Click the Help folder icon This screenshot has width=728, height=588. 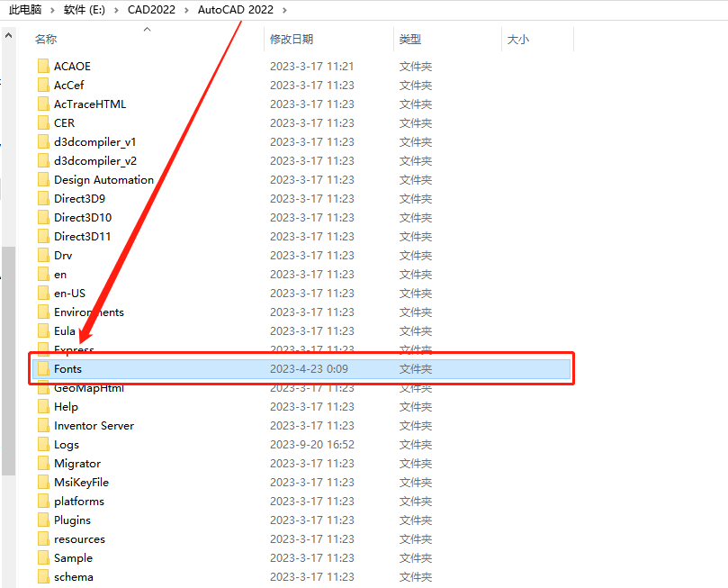tap(43, 406)
